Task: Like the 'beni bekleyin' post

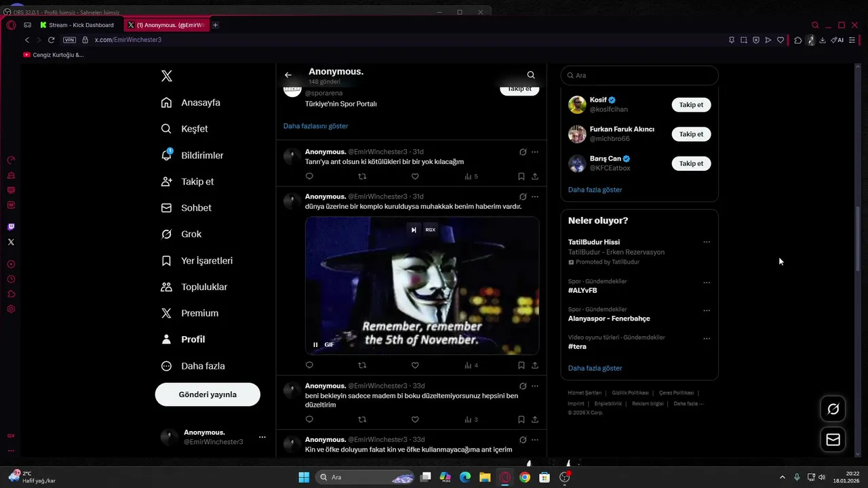Action: point(415,420)
